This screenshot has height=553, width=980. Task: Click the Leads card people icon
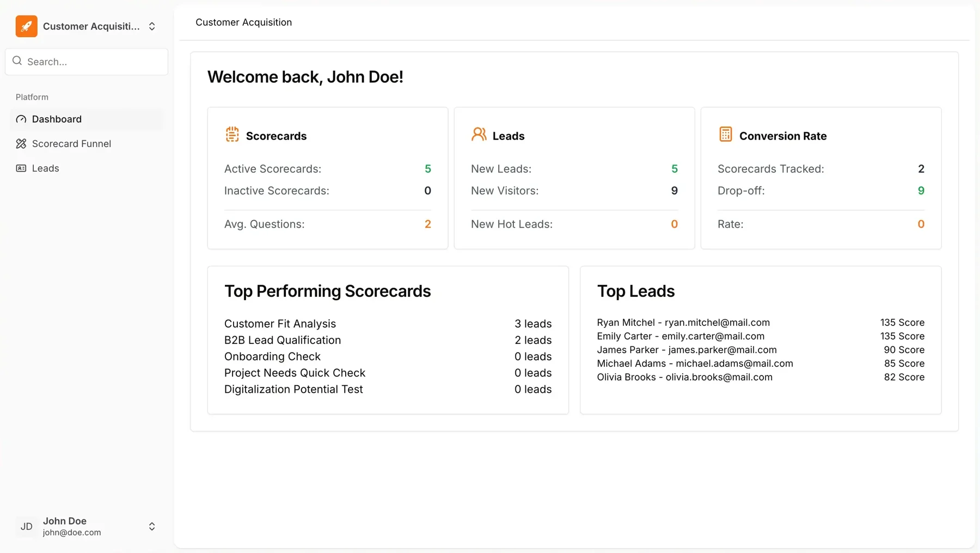pyautogui.click(x=479, y=135)
